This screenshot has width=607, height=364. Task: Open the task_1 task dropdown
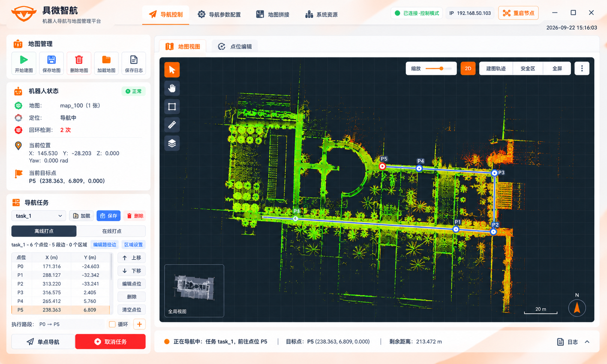click(x=39, y=216)
